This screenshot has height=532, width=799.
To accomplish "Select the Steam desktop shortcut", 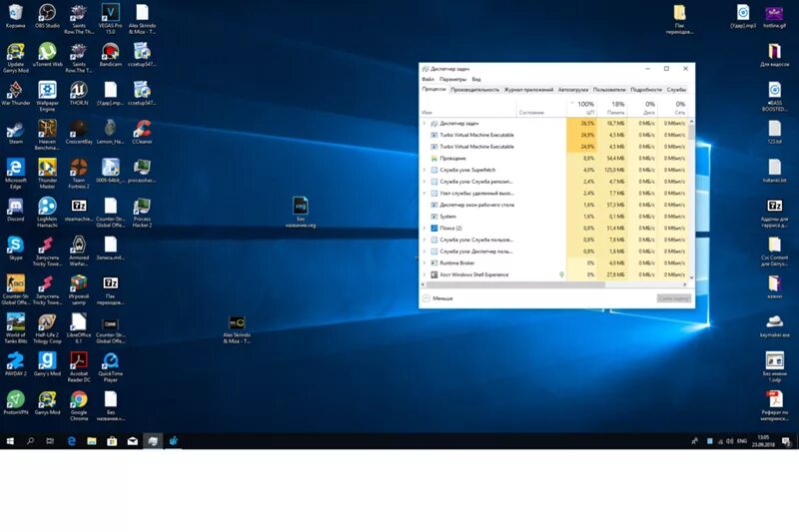I will tap(16, 132).
